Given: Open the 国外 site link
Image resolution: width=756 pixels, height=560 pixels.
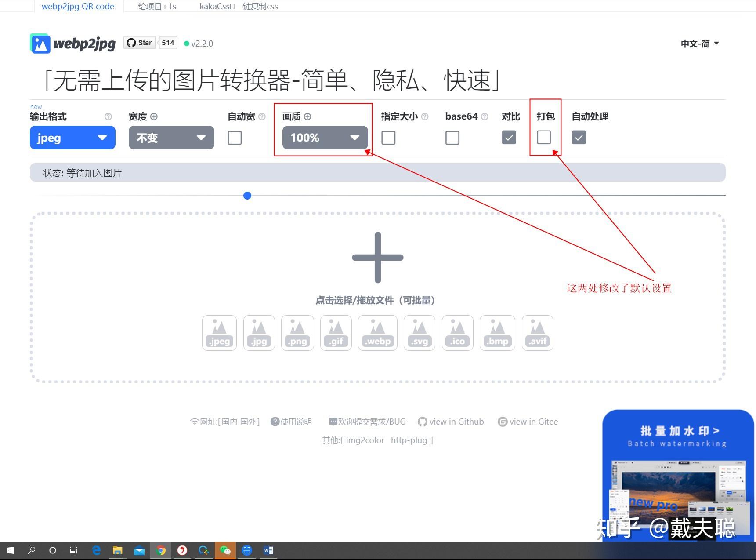Looking at the screenshot, I should point(248,422).
